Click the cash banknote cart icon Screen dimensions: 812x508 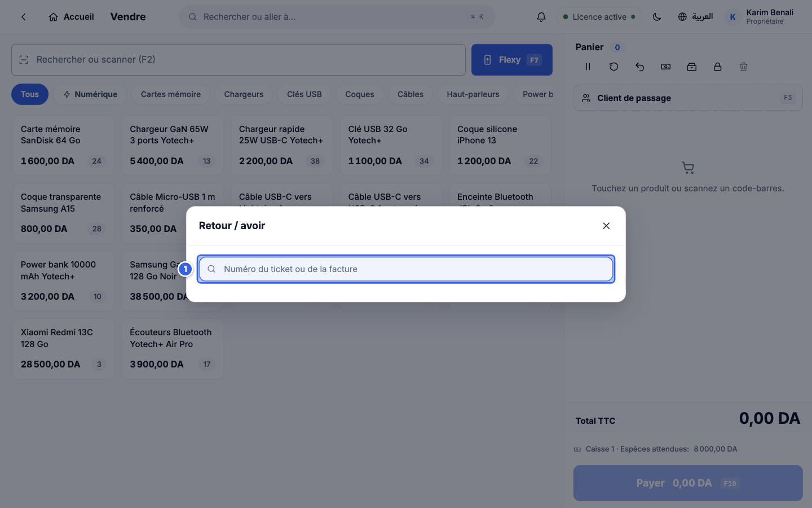666,67
